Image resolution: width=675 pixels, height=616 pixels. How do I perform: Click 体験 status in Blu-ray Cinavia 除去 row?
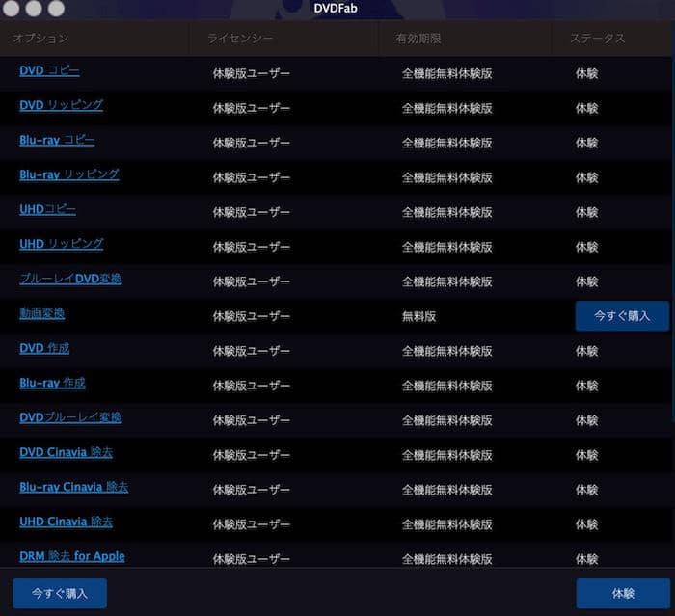click(586, 490)
